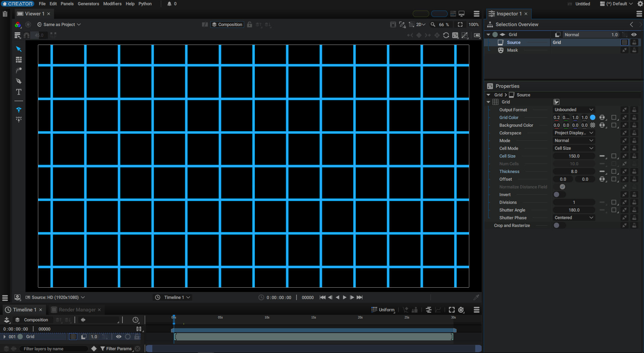The image size is (644, 353).
Task: Open the Shutter Phase dropdown
Action: pyautogui.click(x=574, y=218)
